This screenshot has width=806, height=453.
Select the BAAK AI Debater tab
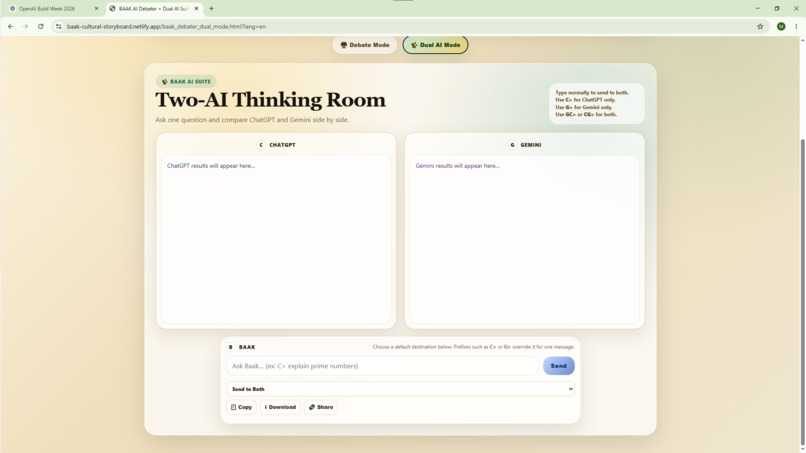click(153, 8)
